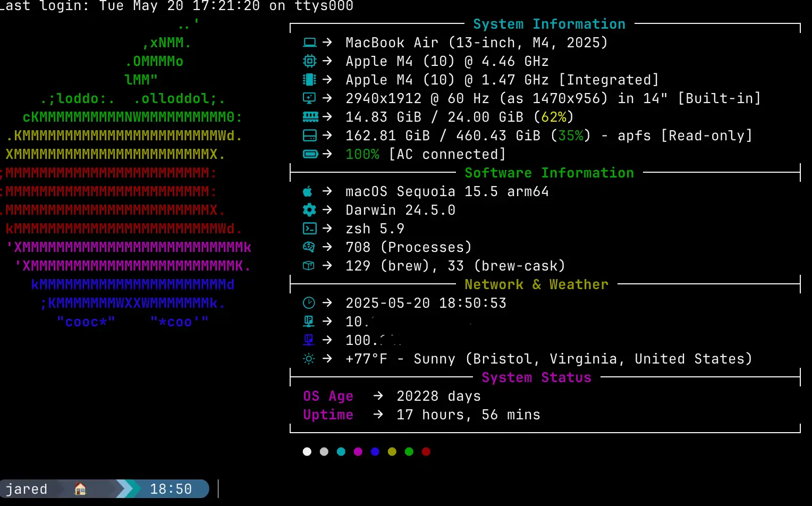
Task: Click the 20228 days value
Action: click(x=438, y=396)
